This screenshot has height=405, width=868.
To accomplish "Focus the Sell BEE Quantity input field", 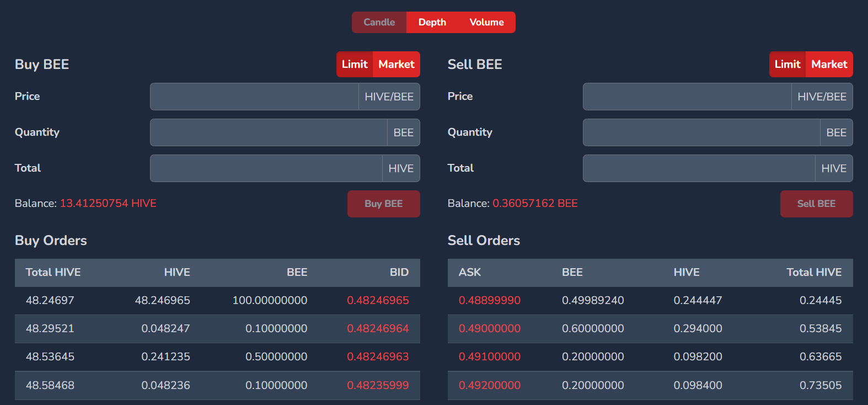I will point(701,132).
